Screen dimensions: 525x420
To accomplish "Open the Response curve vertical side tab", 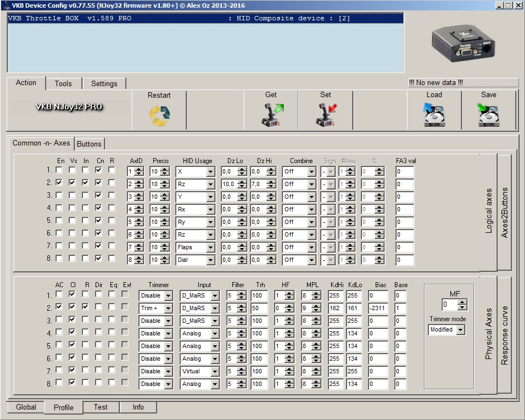I will pyautogui.click(x=505, y=335).
